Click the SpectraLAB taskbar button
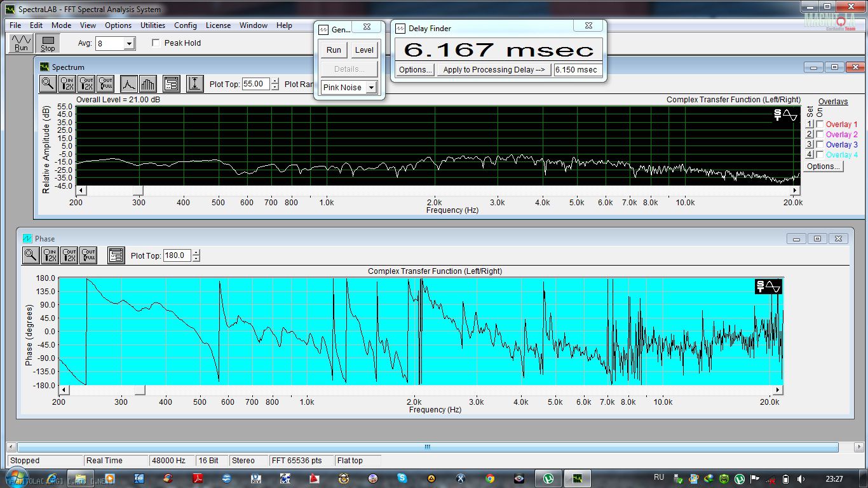 coord(577,478)
